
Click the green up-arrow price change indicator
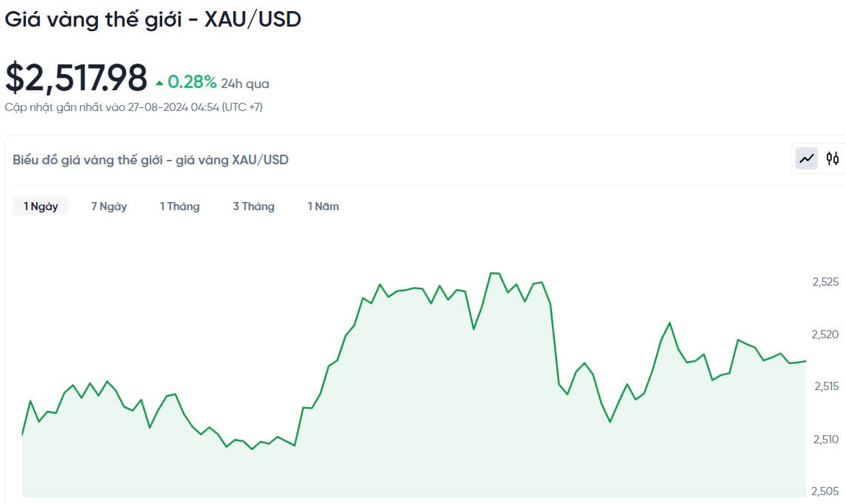[x=160, y=83]
